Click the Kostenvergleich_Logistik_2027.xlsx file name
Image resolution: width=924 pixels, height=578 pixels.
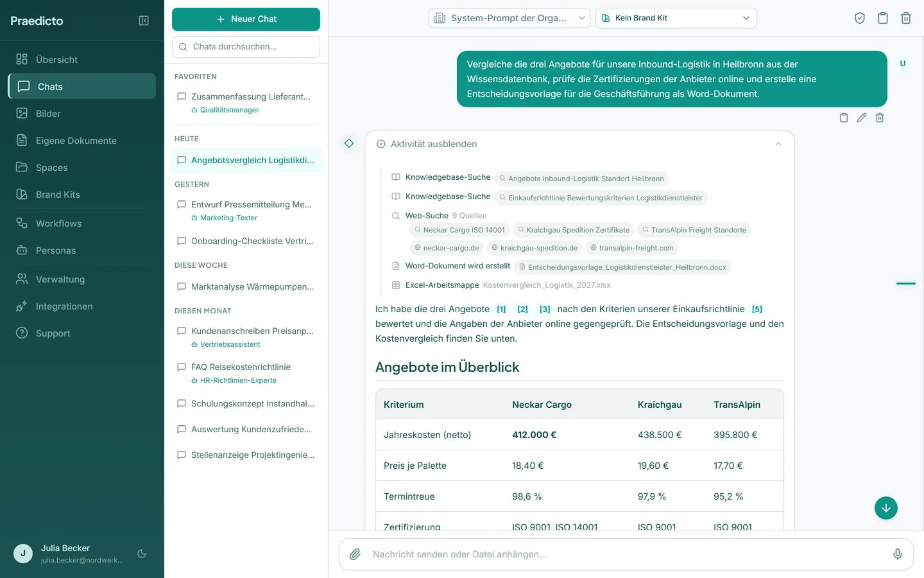(547, 285)
